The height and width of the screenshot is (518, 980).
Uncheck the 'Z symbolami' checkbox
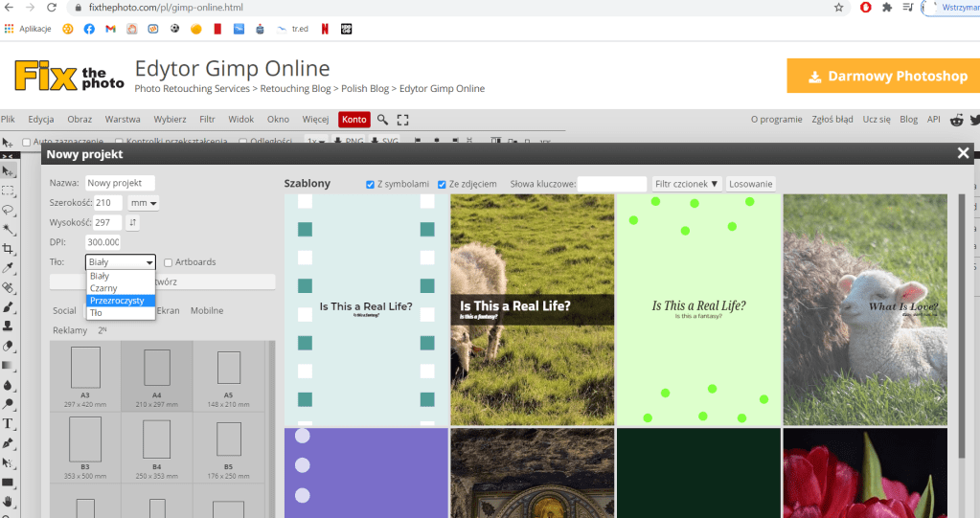pyautogui.click(x=371, y=184)
